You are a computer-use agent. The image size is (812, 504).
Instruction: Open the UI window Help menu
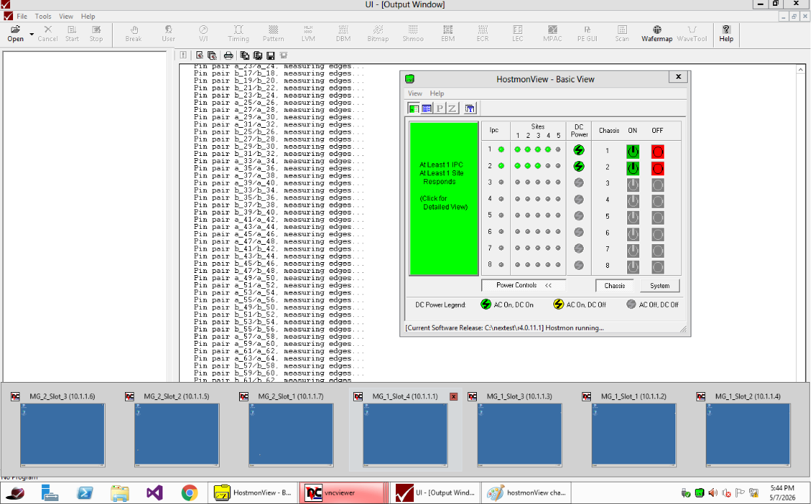pos(88,16)
